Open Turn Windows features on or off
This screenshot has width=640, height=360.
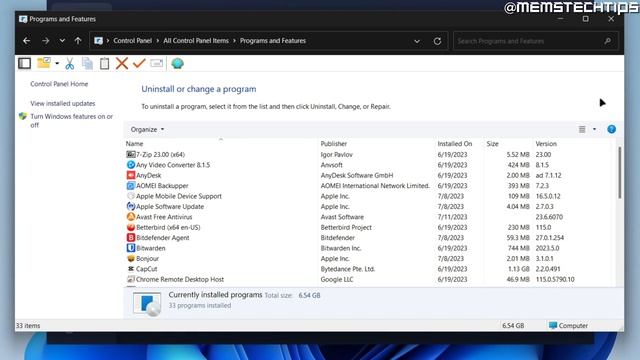71,121
